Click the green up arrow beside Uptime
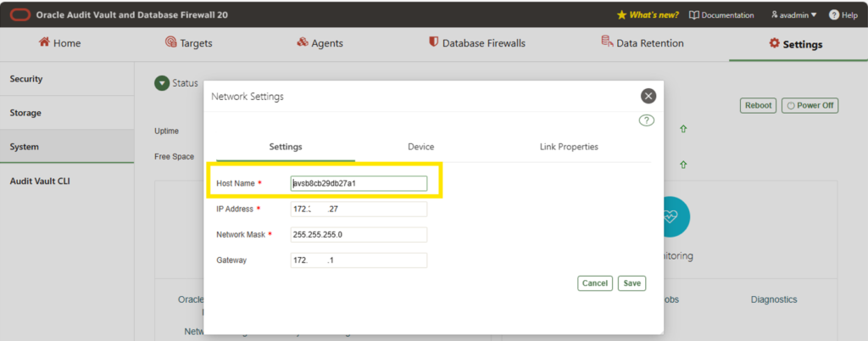 click(683, 129)
